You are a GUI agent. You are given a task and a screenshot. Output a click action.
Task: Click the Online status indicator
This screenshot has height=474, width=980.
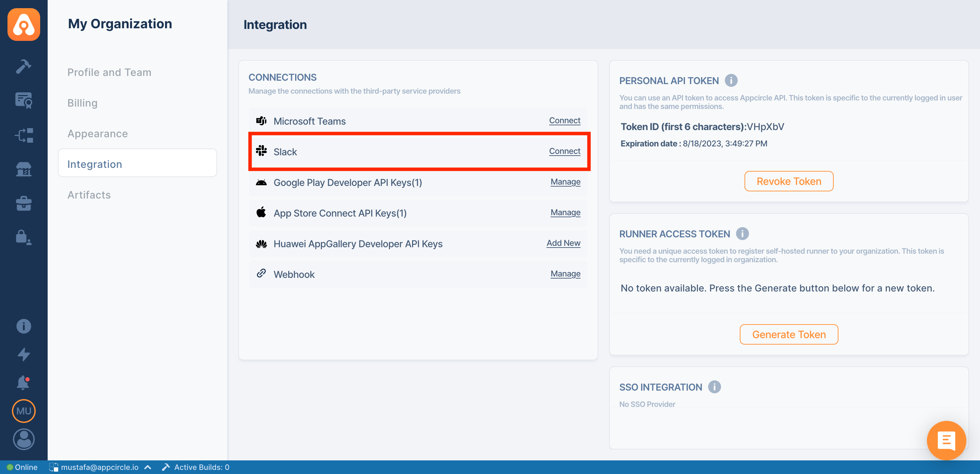click(x=22, y=467)
